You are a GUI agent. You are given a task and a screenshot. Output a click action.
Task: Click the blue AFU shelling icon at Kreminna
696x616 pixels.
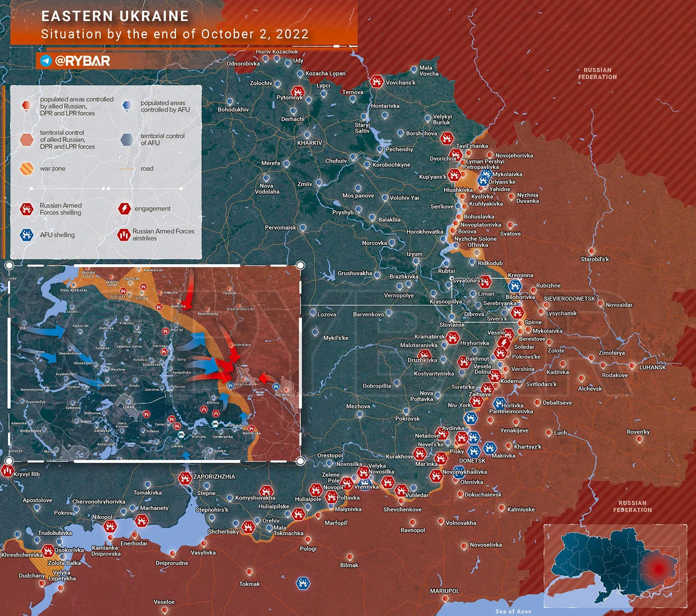[x=515, y=286]
